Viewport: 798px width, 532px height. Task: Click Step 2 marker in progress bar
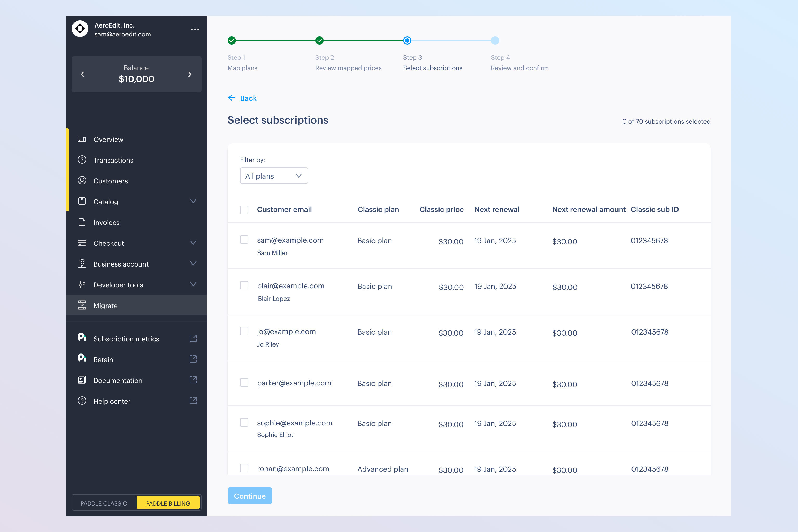click(319, 41)
